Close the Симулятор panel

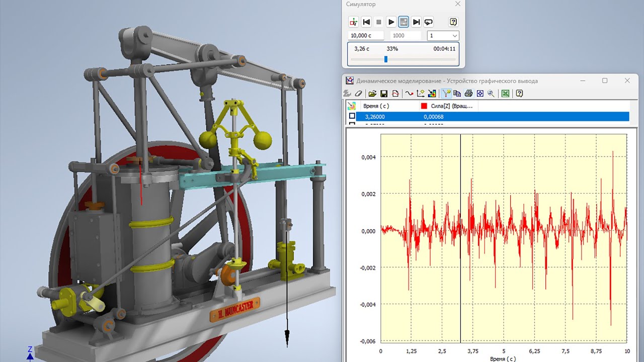click(457, 4)
